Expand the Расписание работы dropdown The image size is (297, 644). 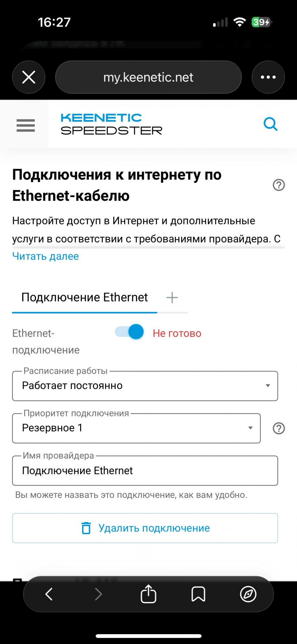145,386
